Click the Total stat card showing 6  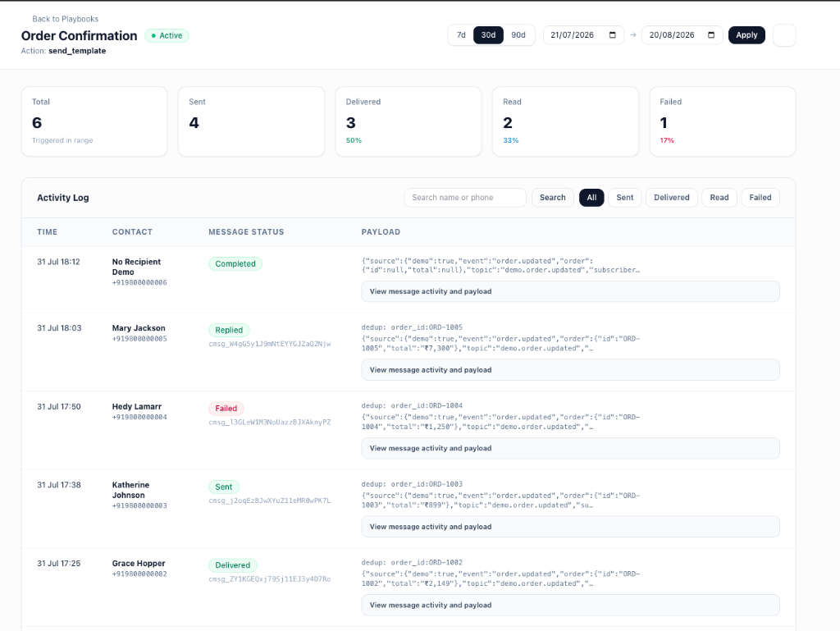pyautogui.click(x=94, y=121)
